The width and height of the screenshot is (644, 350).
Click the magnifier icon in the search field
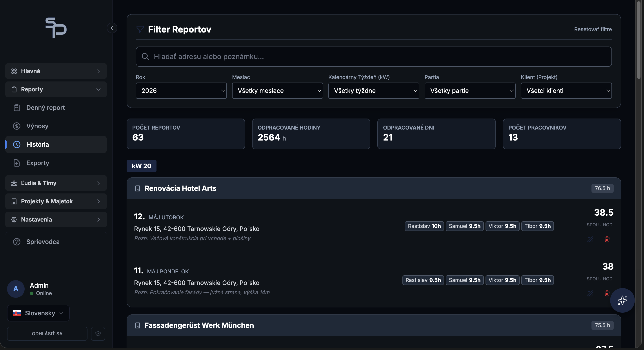(145, 56)
